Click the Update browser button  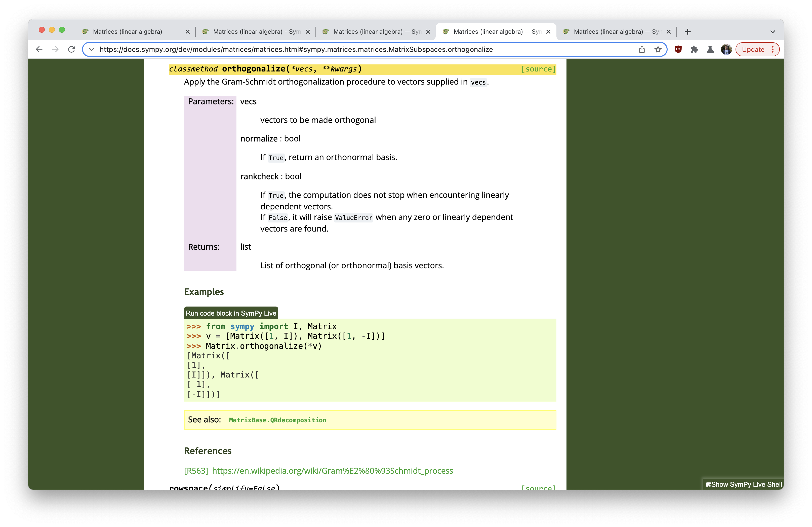click(754, 49)
